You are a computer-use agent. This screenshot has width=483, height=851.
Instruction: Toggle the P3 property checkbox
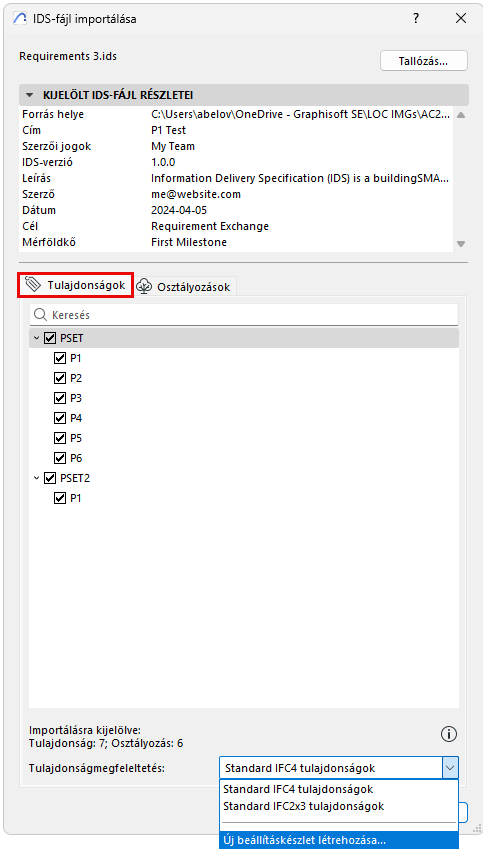(x=60, y=398)
